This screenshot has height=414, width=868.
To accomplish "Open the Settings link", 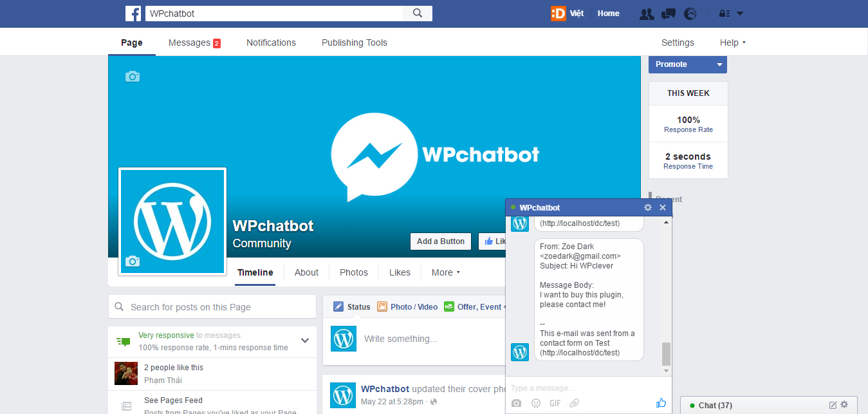I will click(678, 42).
